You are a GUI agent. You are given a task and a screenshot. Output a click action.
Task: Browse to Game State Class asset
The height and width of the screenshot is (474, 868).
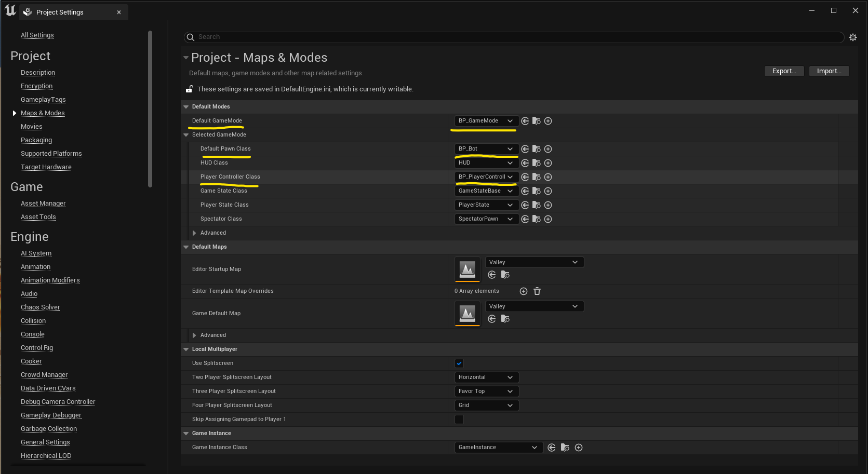point(537,191)
